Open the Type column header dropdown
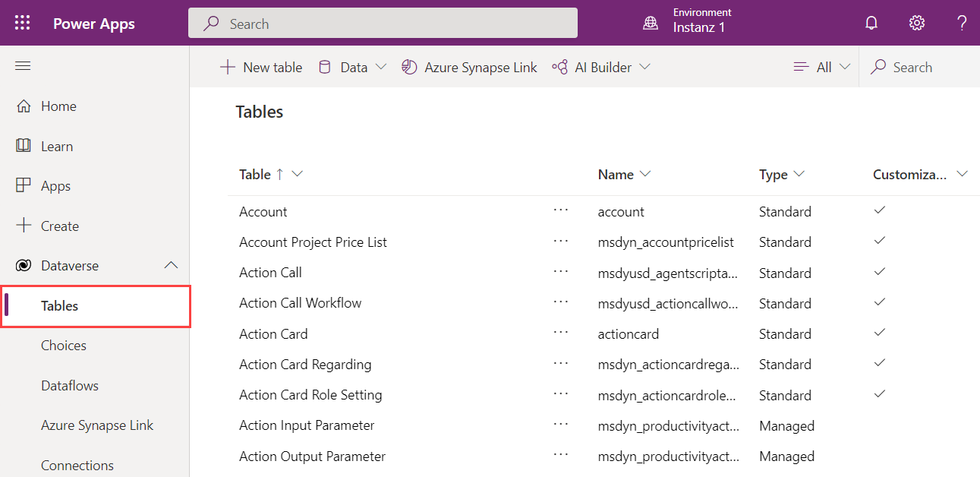This screenshot has width=980, height=477. pos(799,174)
